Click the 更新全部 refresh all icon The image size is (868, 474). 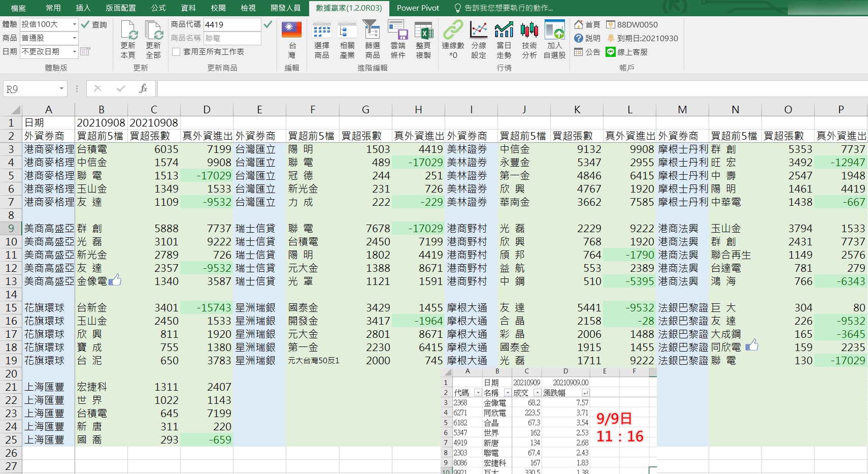click(153, 30)
